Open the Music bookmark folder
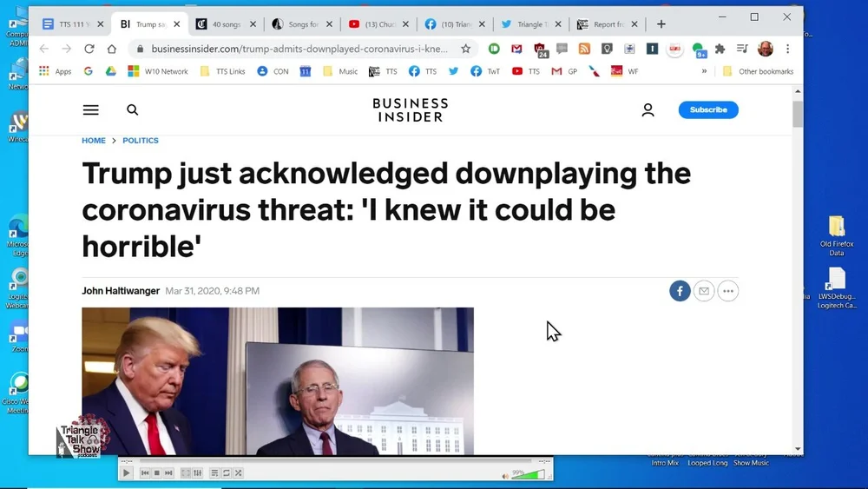 point(340,71)
